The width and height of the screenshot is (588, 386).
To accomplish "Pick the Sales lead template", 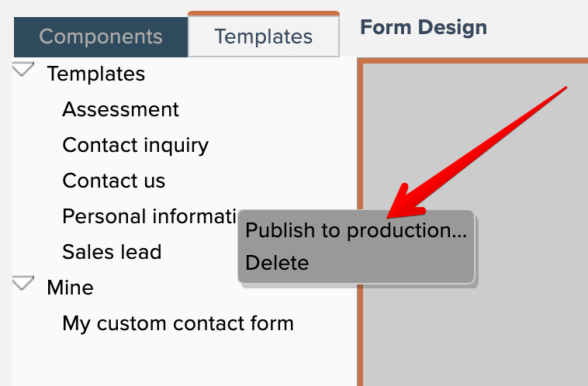I will (x=112, y=252).
